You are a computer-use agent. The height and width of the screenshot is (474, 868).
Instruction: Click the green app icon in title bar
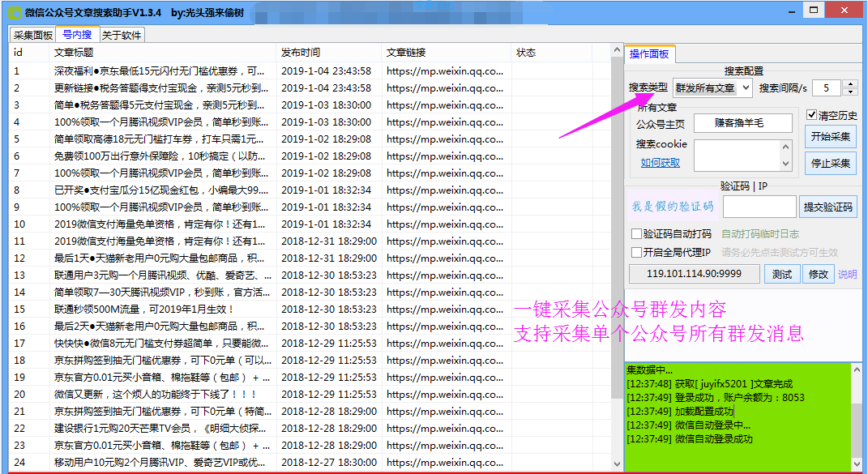click(14, 11)
